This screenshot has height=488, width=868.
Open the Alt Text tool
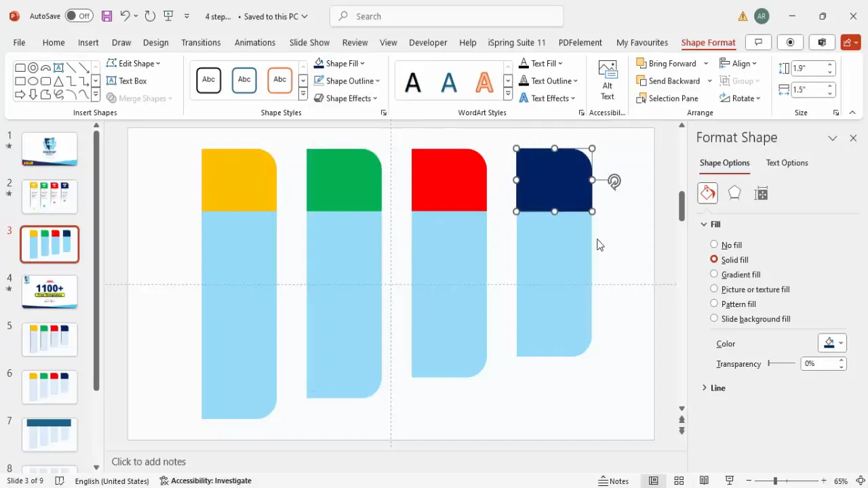[x=608, y=80]
